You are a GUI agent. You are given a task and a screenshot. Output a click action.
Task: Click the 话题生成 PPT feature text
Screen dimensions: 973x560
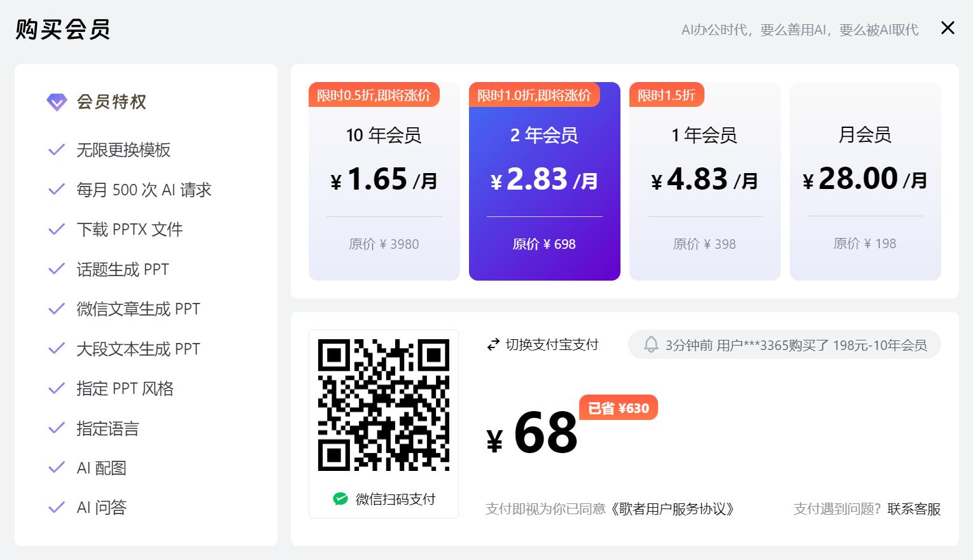[123, 269]
